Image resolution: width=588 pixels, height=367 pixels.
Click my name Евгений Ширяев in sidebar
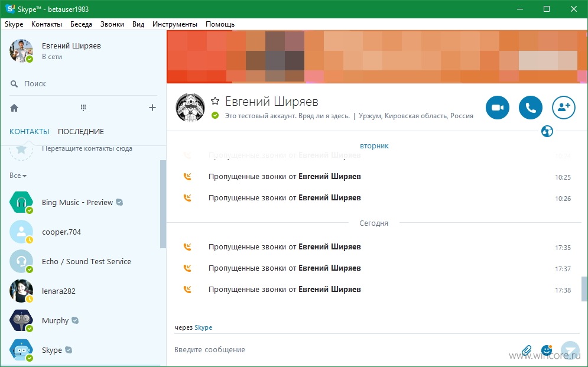(x=72, y=46)
